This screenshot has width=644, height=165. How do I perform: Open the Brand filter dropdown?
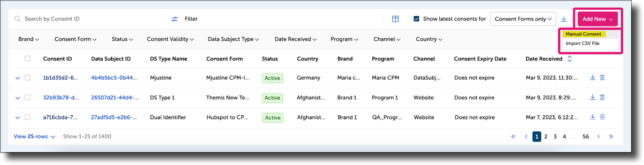click(x=29, y=39)
